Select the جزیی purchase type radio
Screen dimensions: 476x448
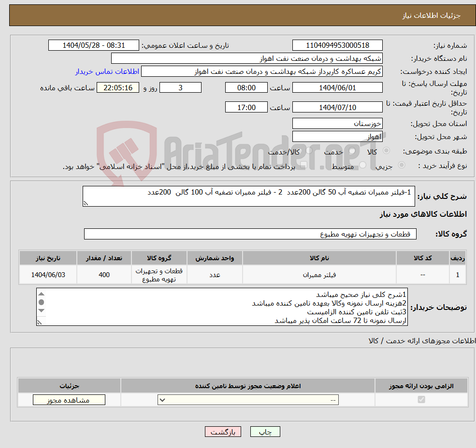401,165
